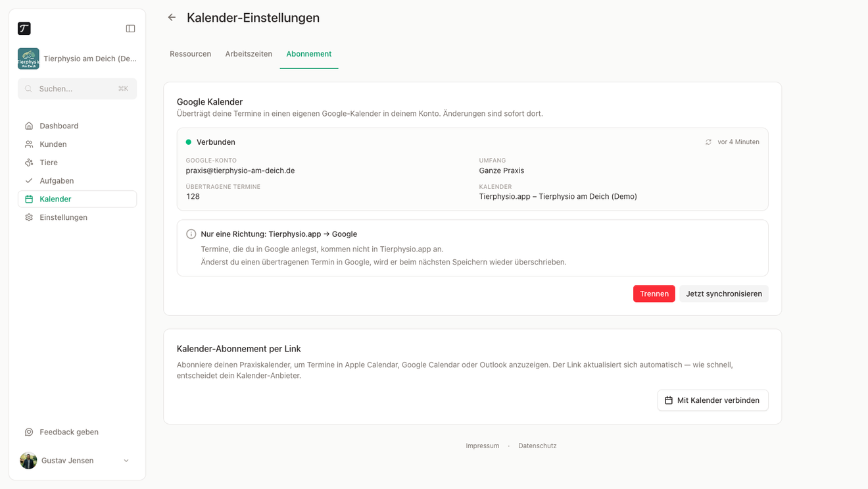This screenshot has height=489, width=868.
Task: Open Einstellungen from the sidebar
Action: point(77,218)
